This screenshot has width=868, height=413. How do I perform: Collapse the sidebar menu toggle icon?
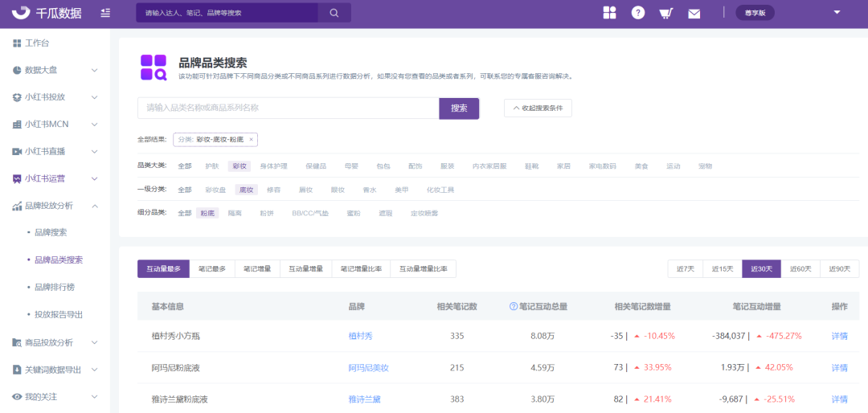click(x=105, y=13)
